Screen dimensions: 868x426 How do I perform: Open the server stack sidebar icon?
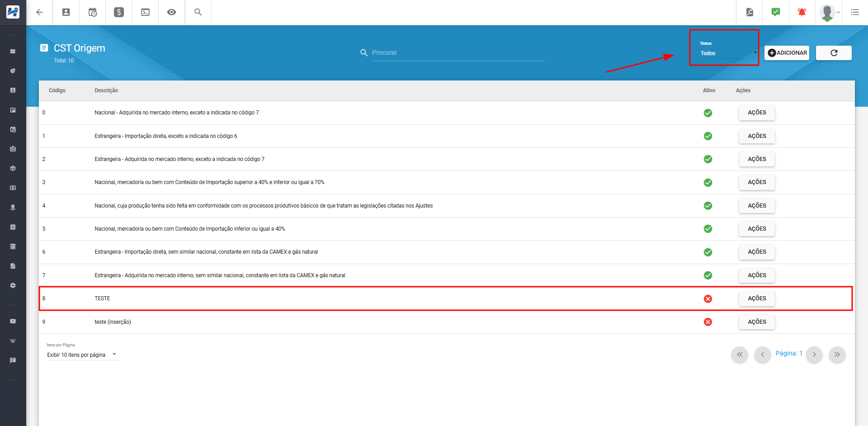point(13,246)
